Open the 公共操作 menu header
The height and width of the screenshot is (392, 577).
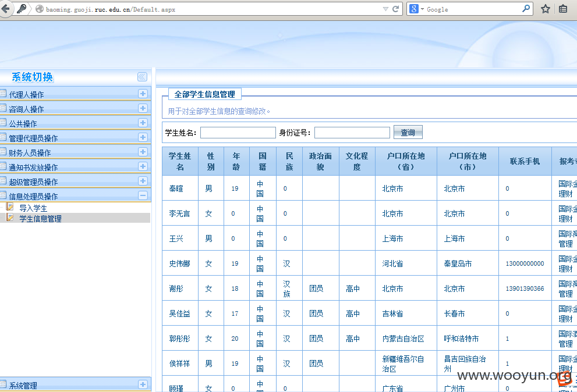point(75,123)
